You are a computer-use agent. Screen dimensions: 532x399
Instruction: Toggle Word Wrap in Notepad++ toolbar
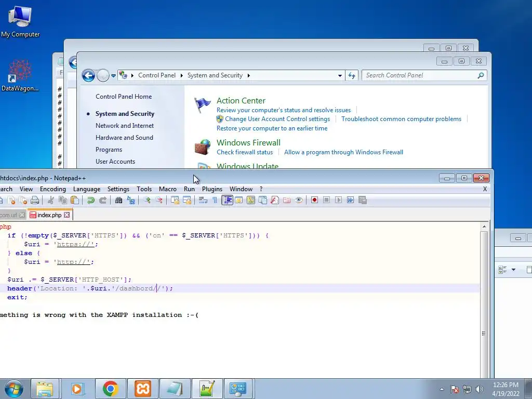(203, 200)
